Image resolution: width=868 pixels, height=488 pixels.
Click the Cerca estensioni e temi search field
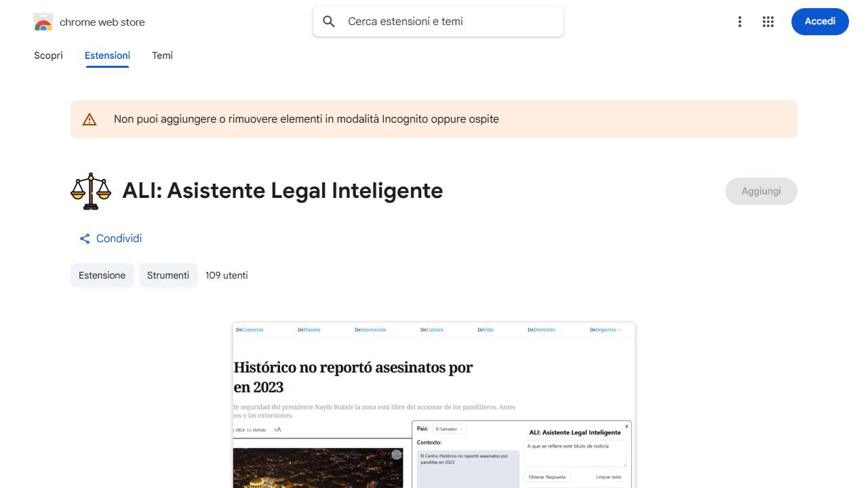tap(438, 21)
